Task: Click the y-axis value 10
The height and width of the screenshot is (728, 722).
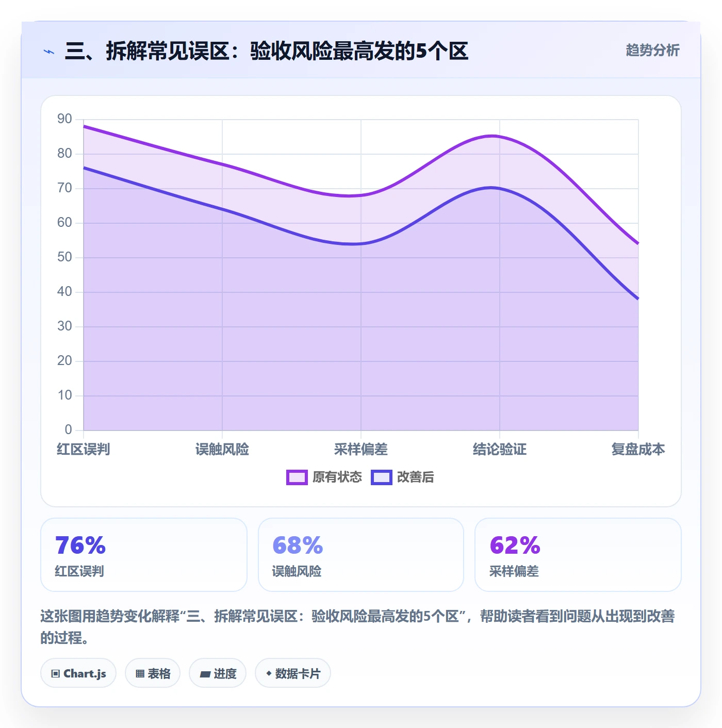Action: click(64, 395)
